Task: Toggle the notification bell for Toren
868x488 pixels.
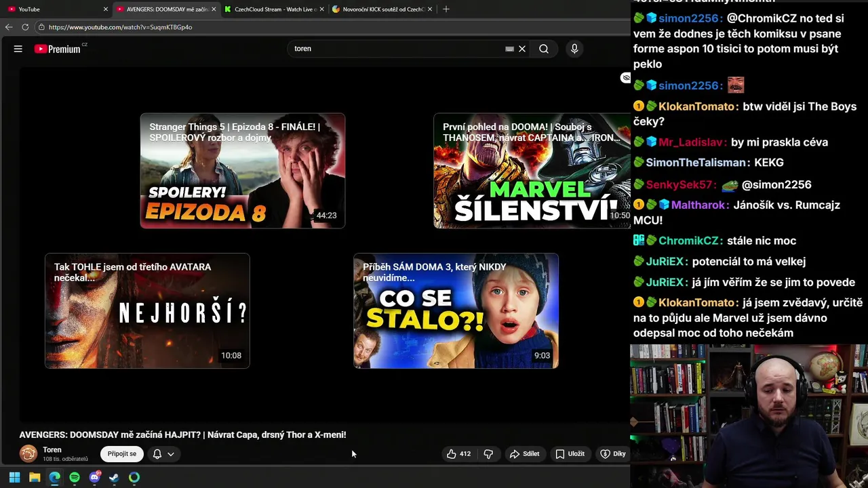Action: pyautogui.click(x=157, y=454)
